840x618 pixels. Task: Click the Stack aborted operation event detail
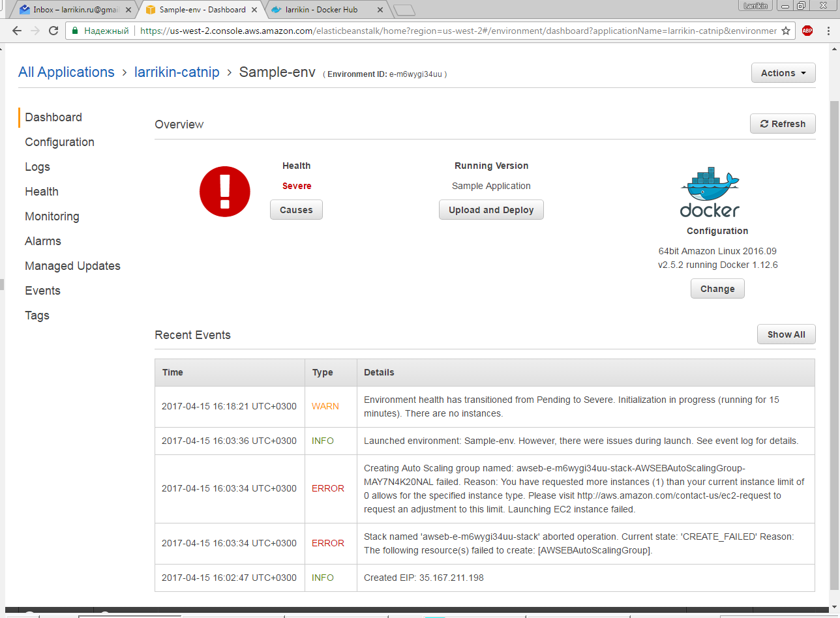579,543
